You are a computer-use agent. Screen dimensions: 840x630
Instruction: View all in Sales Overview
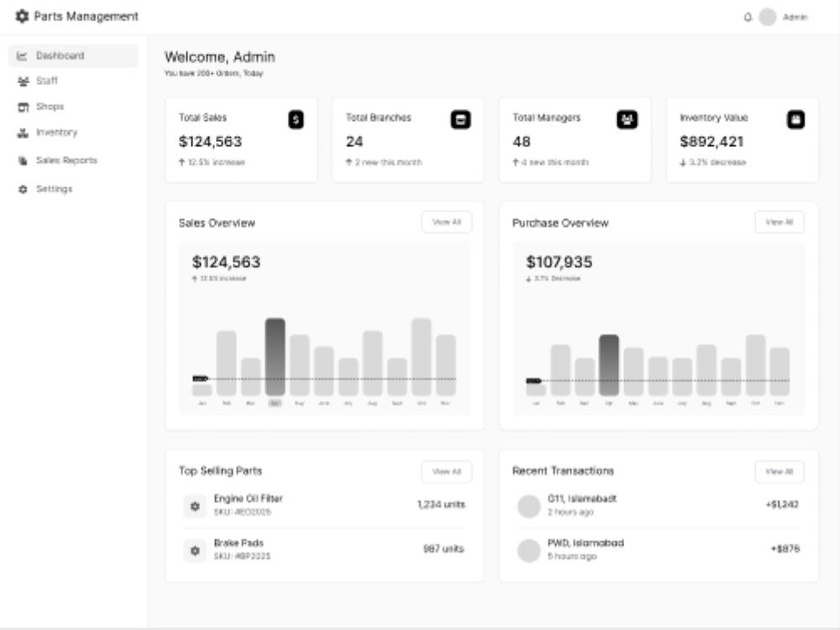(x=446, y=223)
